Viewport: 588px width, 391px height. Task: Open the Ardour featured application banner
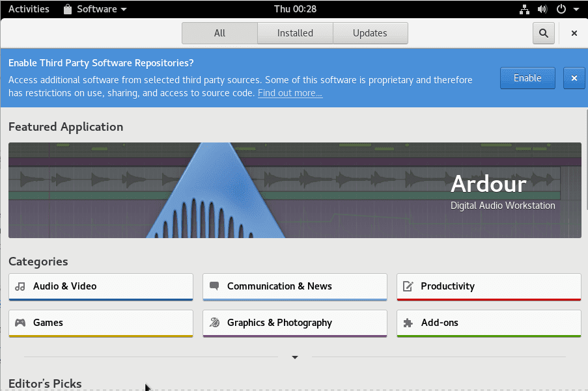[x=295, y=190]
